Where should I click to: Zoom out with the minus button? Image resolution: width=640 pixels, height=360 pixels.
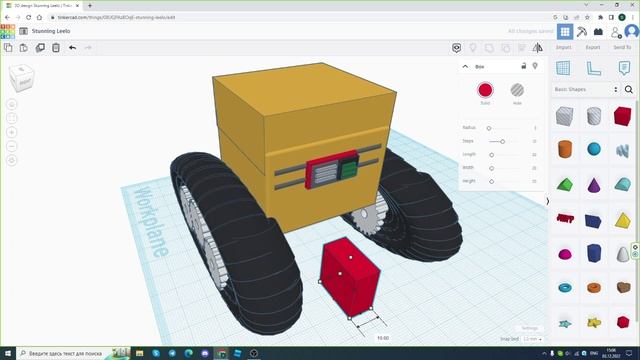tap(12, 146)
